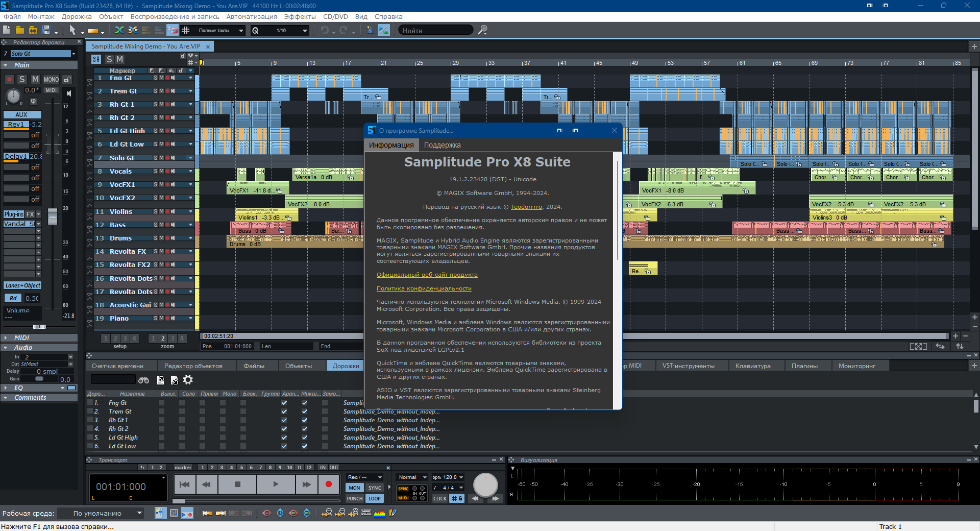
Task: Toggle MONO in the track editor
Action: point(51,80)
